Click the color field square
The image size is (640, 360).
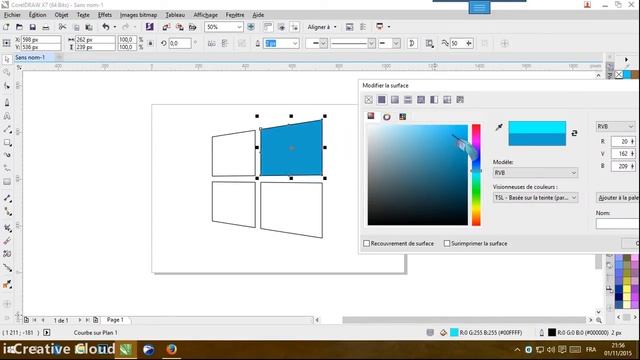point(418,175)
